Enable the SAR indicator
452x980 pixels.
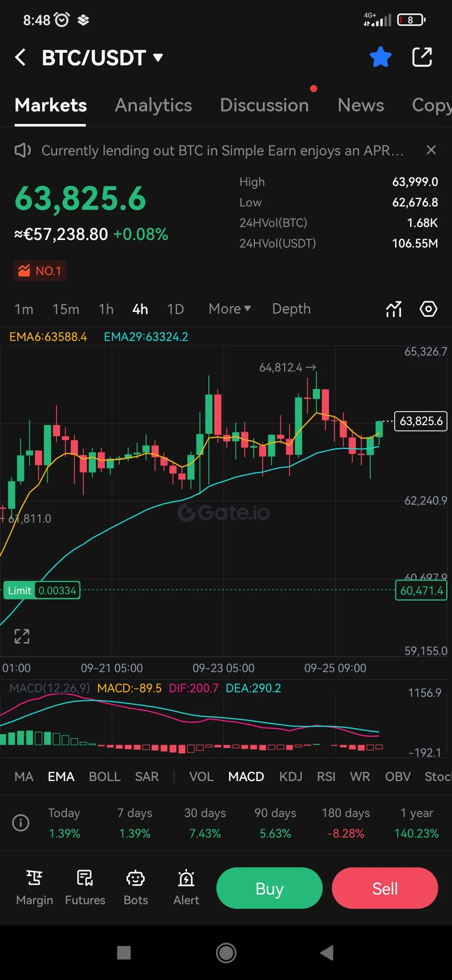tap(147, 777)
